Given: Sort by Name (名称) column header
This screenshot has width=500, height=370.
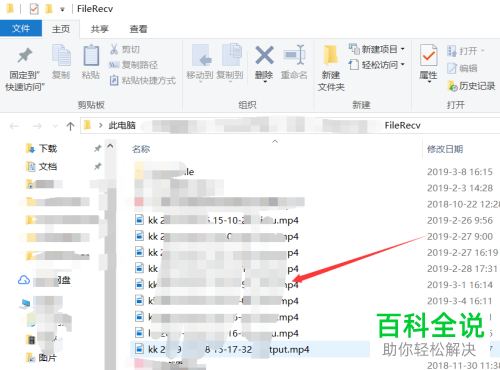Looking at the screenshot, I should coord(141,149).
